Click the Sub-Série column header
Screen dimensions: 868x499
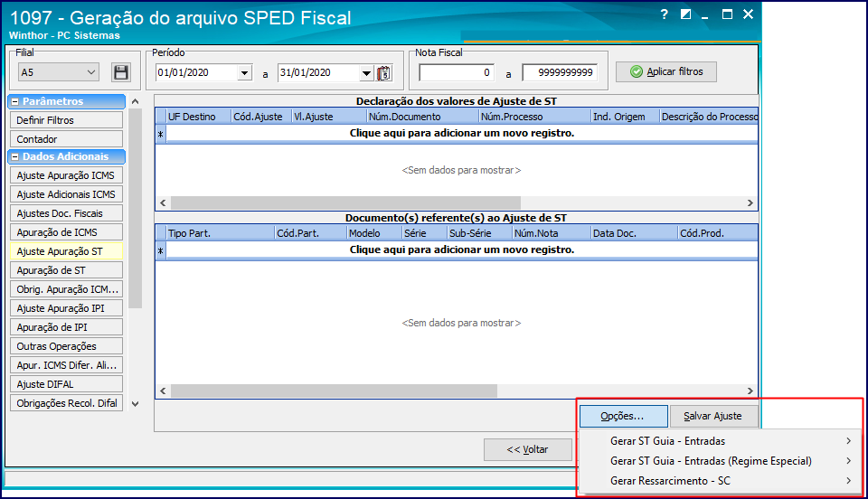pos(479,233)
